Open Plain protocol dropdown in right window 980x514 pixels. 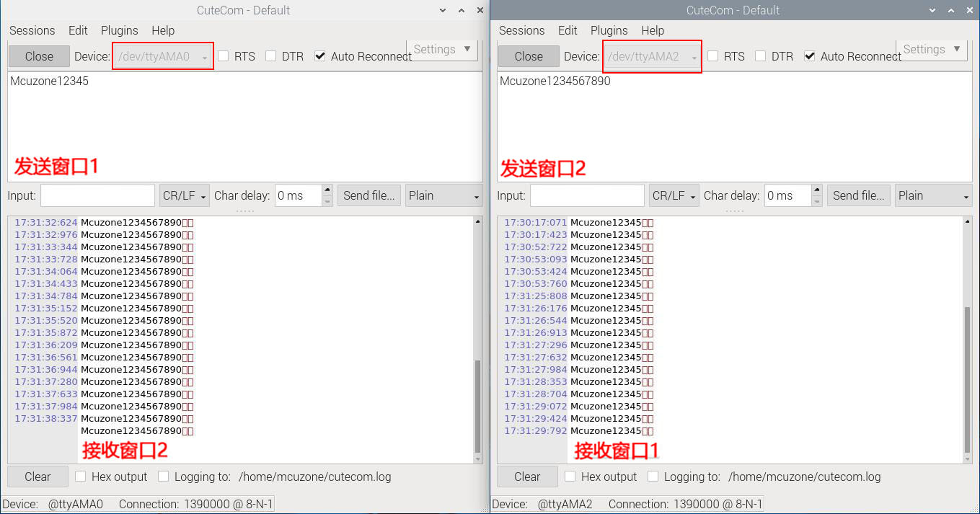(x=934, y=195)
